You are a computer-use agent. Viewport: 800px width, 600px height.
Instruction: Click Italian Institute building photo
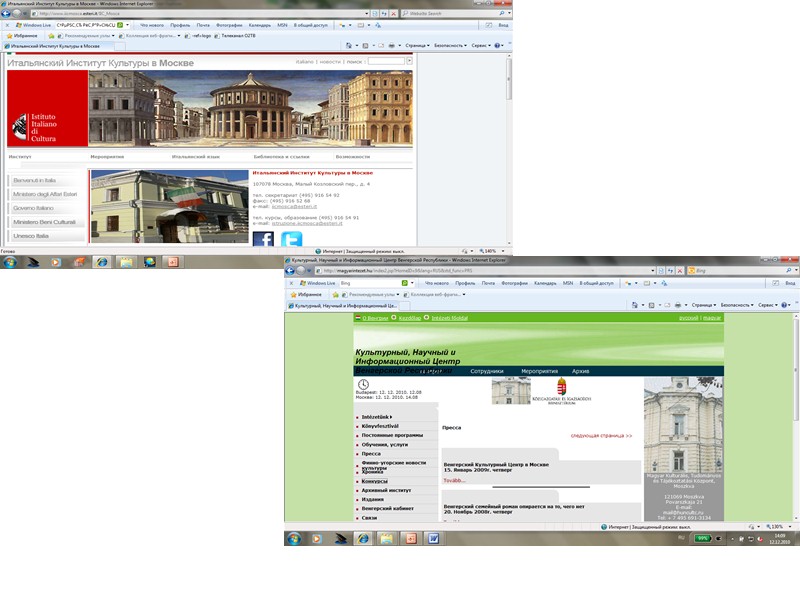(169, 207)
